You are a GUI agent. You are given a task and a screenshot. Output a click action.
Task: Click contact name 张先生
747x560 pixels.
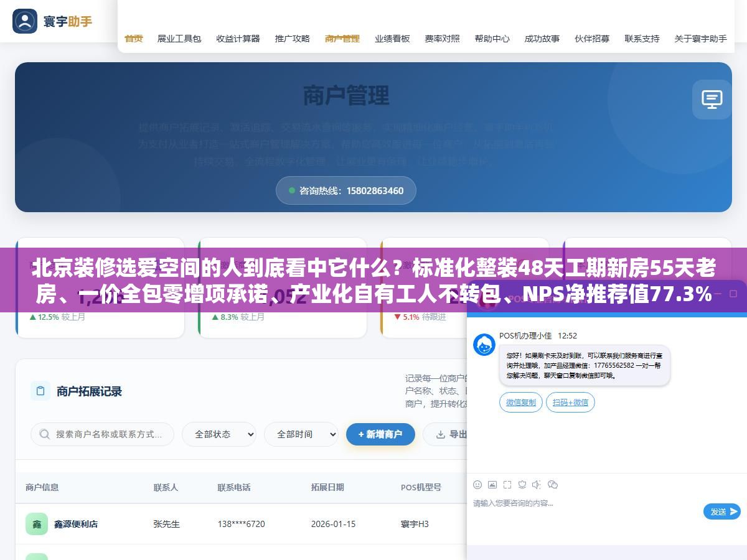pos(166,524)
